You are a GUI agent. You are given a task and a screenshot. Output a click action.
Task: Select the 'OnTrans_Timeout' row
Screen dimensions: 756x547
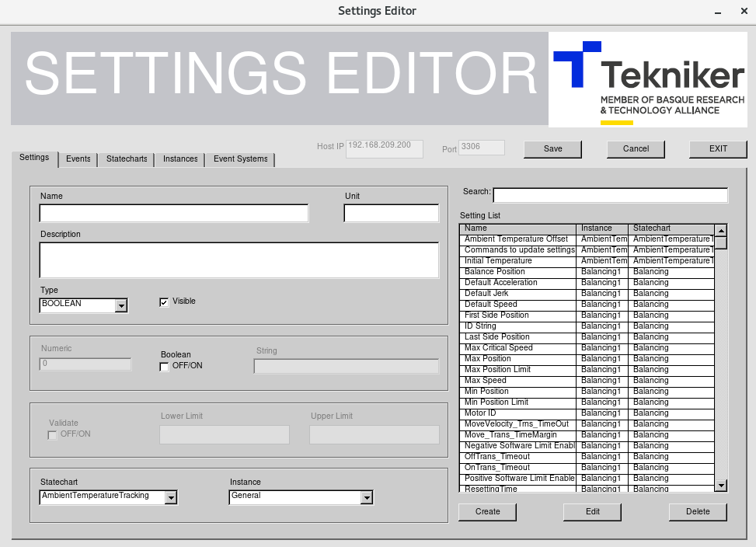[587, 468]
